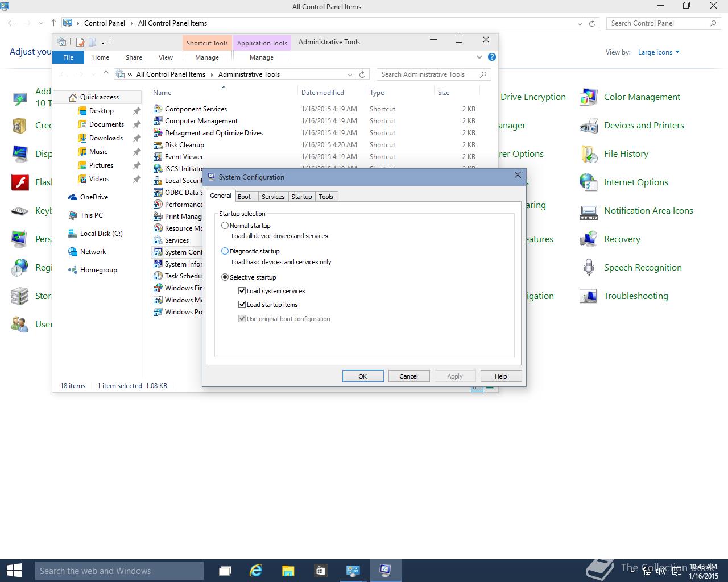
Task: Select Normal startup radio button
Action: 225,226
